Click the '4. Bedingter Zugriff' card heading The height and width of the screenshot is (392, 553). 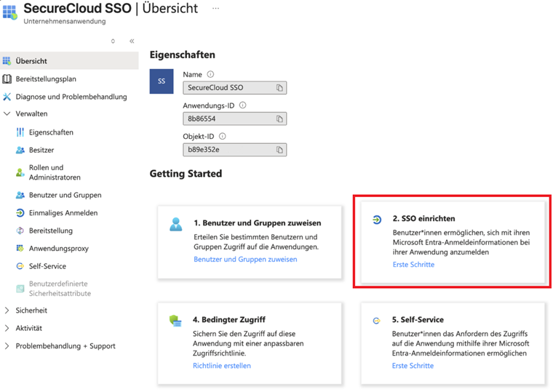229,320
